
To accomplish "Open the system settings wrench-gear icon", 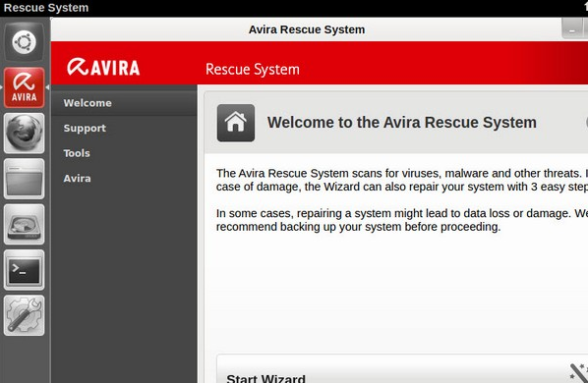I will coord(24,315).
